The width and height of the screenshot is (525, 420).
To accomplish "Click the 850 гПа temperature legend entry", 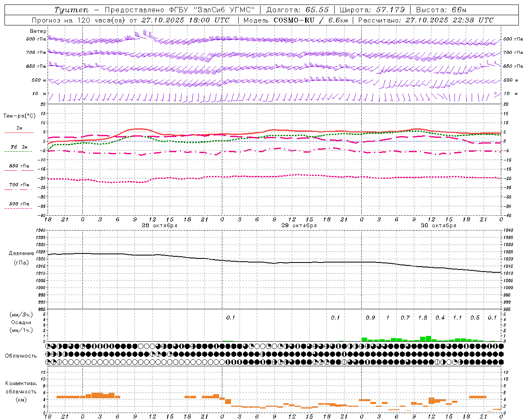I will [19, 166].
